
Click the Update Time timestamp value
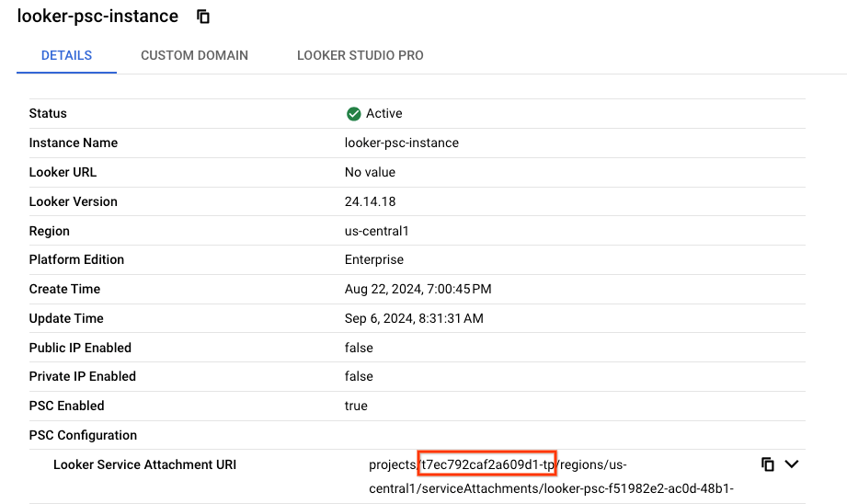tap(413, 318)
